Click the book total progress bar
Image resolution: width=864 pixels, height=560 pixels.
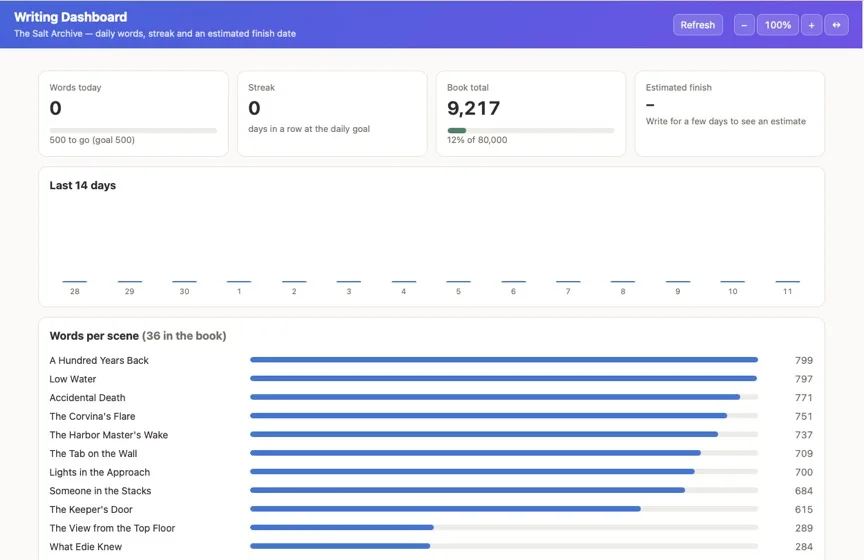531,131
